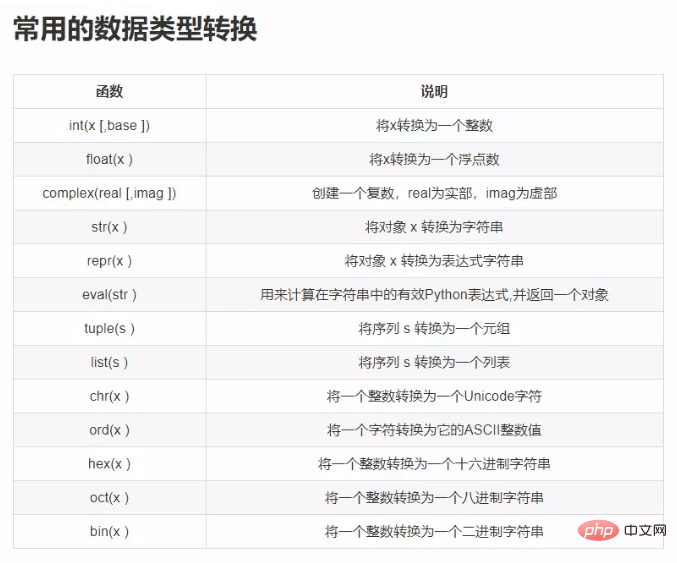Viewport: 677px width, 563px height.
Task: Click the text 将序列 s 转换为一个列表
Action: [434, 362]
